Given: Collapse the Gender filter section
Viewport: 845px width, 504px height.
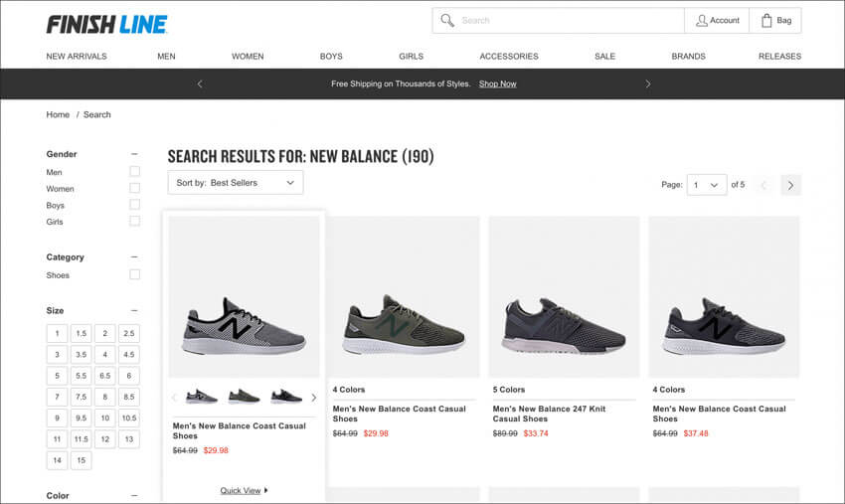Looking at the screenshot, I should 134,154.
